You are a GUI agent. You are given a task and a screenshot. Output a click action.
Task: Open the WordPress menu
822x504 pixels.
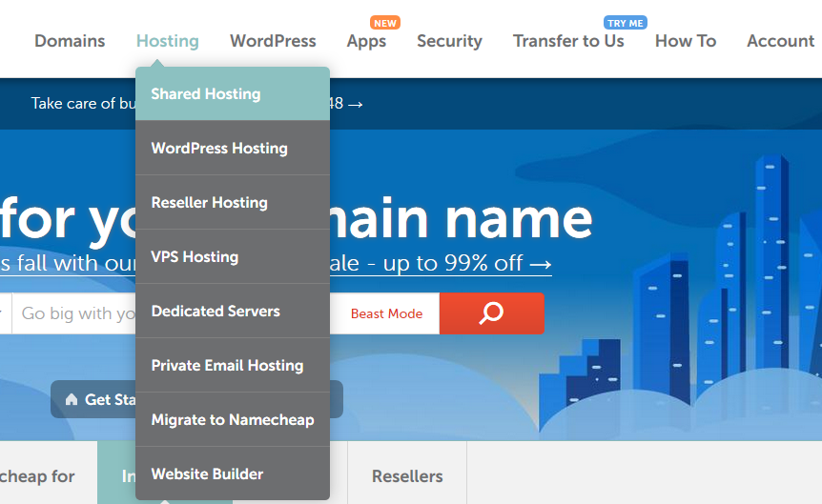tap(273, 41)
